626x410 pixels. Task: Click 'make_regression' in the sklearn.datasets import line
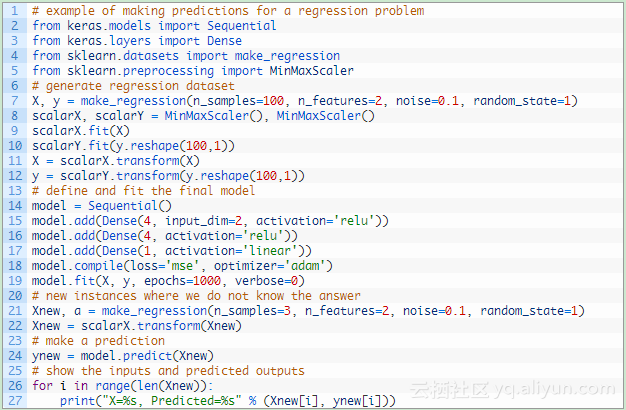(287, 56)
